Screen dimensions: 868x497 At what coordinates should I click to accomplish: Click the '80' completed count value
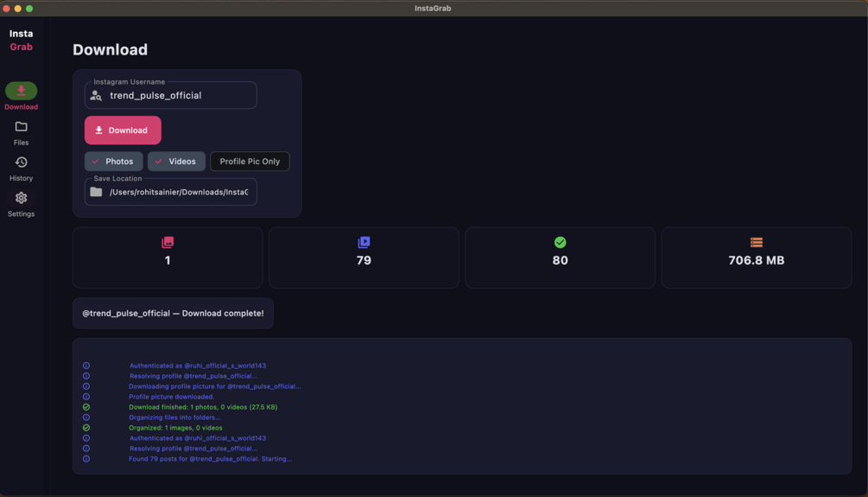[x=561, y=260]
